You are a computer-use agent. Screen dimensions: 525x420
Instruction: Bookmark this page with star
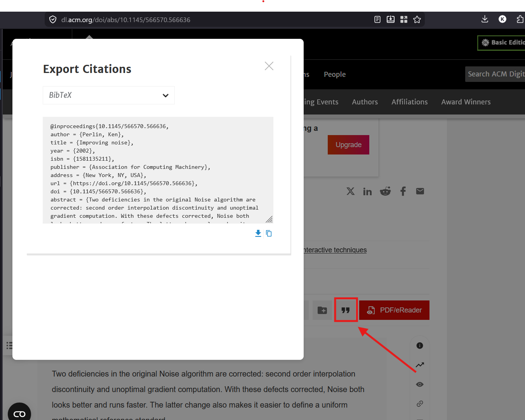417,19
